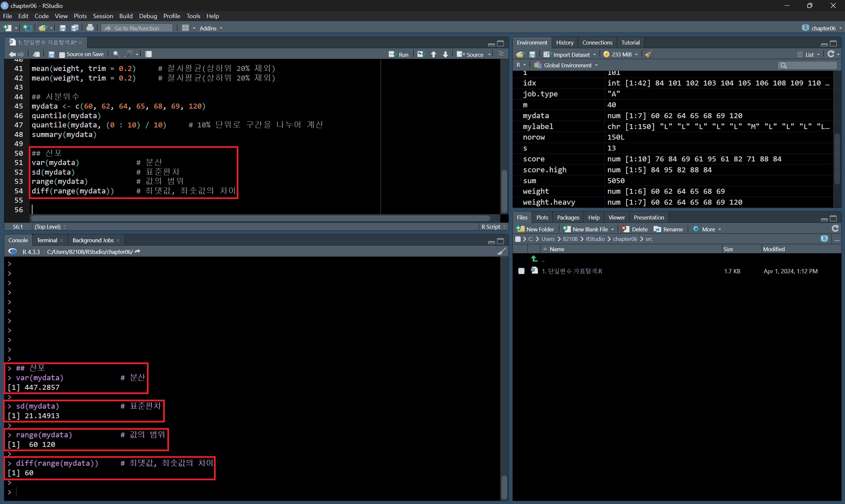Open the Session menu
The image size is (845, 504).
[103, 16]
